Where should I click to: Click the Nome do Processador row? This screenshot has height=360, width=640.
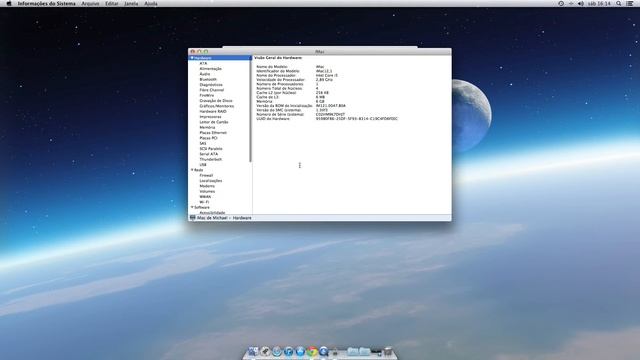[x=297, y=76]
